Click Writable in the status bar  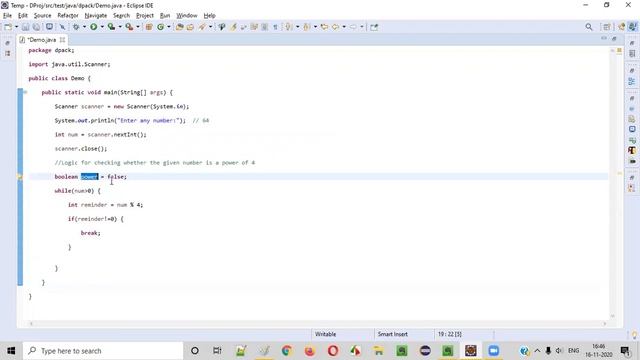[x=325, y=334]
